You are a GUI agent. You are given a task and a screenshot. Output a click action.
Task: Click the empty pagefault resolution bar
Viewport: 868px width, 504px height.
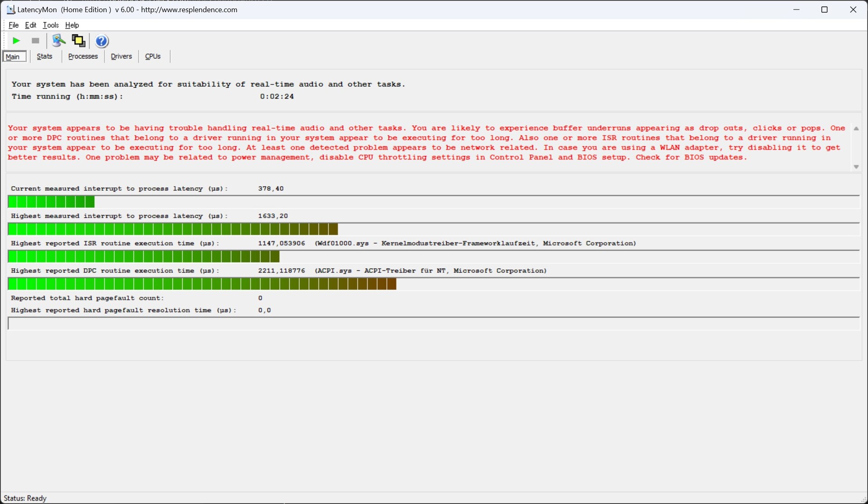433,324
